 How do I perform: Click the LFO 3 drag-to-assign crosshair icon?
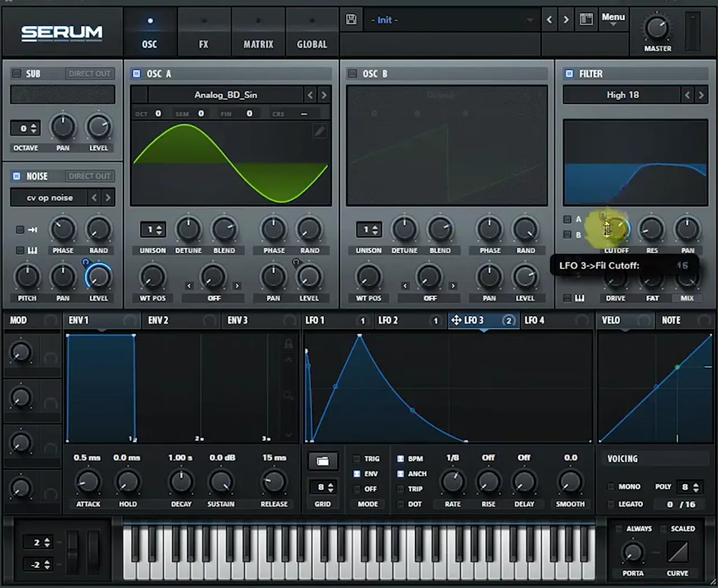tap(456, 320)
